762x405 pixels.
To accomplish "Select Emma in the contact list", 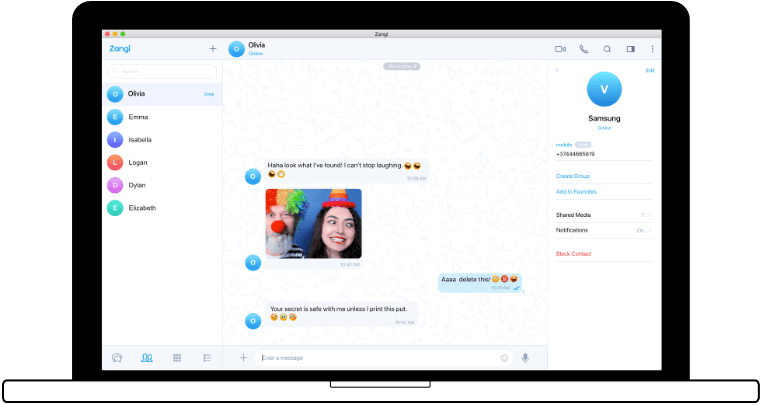I will (162, 117).
